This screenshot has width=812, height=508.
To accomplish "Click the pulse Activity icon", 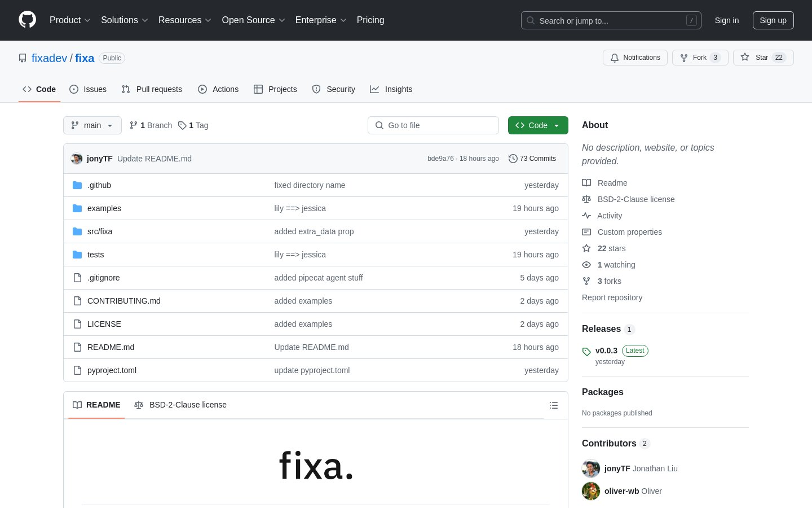I will pos(586,216).
